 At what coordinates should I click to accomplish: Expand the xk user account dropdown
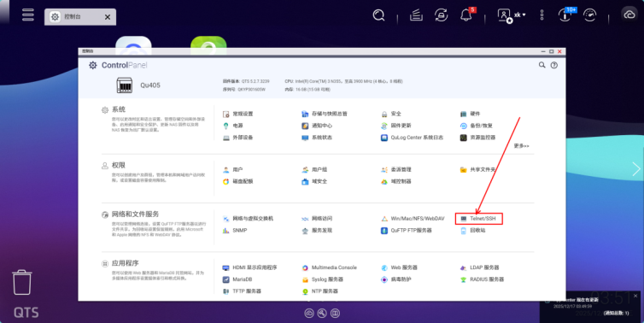(512, 15)
